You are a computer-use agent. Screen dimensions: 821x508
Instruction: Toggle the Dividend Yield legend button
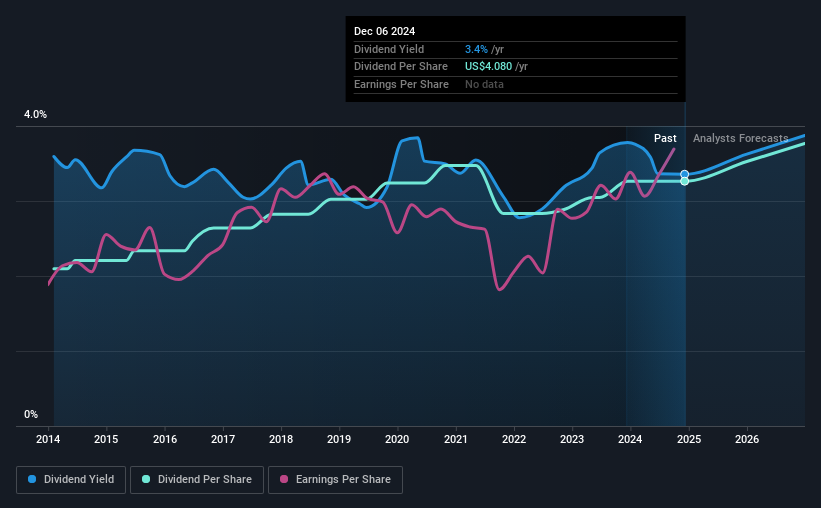point(71,480)
